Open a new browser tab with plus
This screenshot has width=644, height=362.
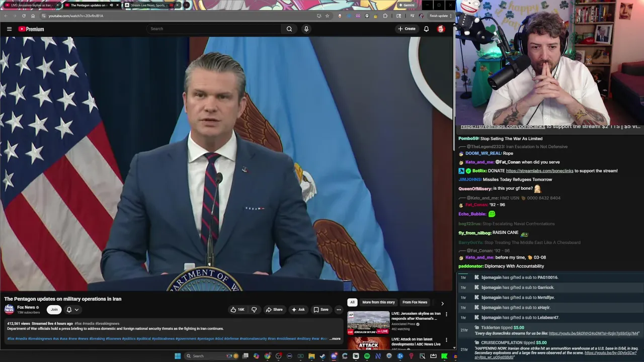pyautogui.click(x=187, y=5)
